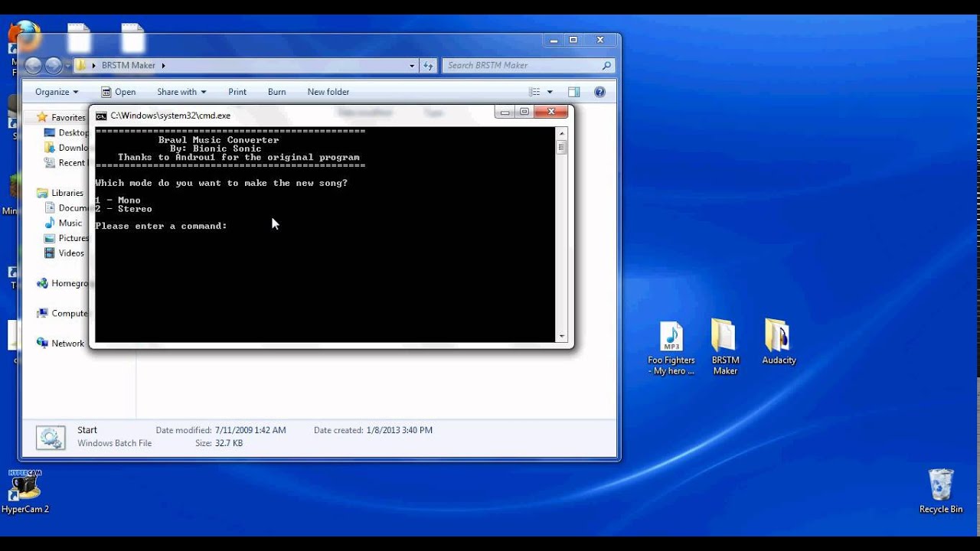Image resolution: width=980 pixels, height=551 pixels.
Task: Open view options dropdown arrow
Action: 550,92
